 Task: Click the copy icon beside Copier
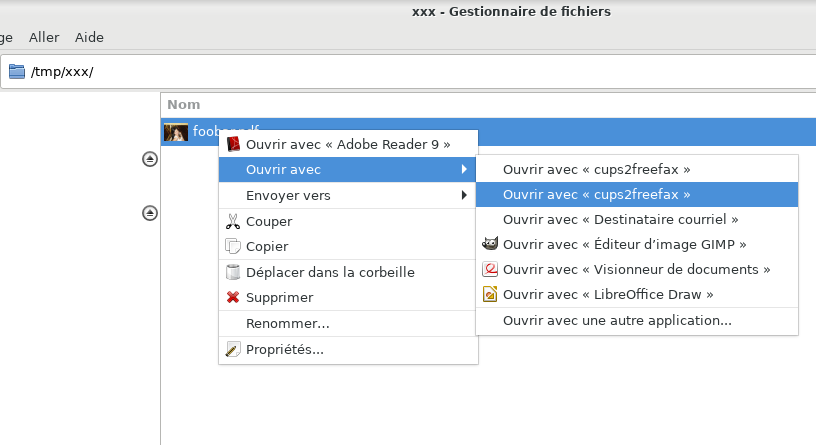[233, 246]
